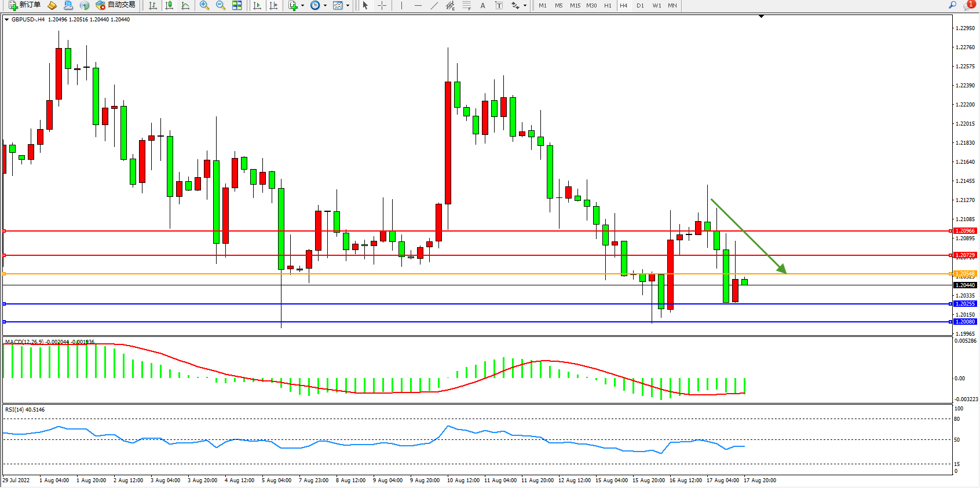980x488 pixels.
Task: Click the chart shift triangle marker
Action: coord(761,17)
